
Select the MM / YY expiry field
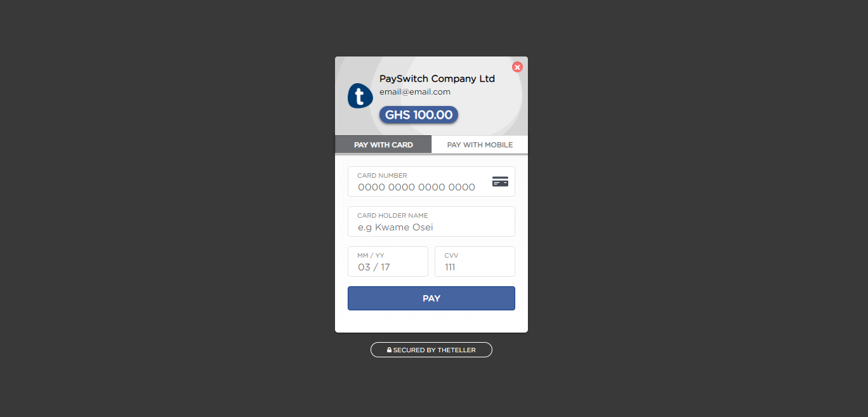(x=388, y=261)
